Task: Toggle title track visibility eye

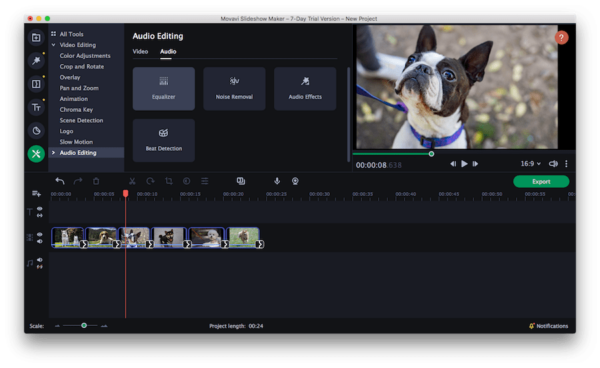Action: click(x=39, y=208)
